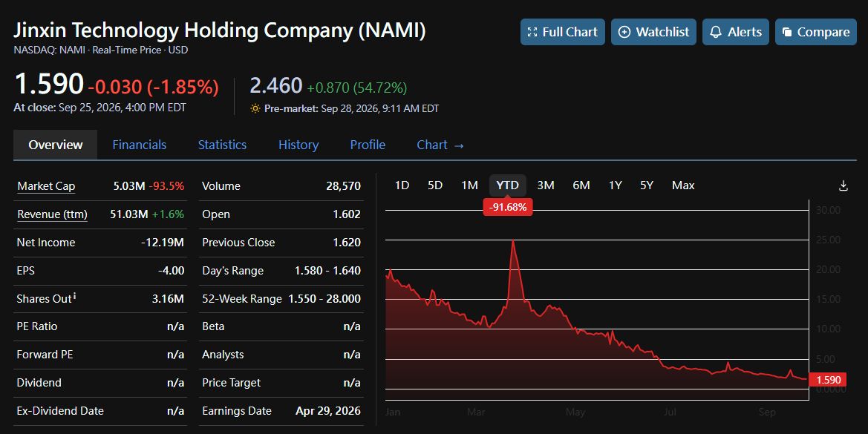The height and width of the screenshot is (434, 868).
Task: Click the 1.590 closing price
Action: click(x=49, y=84)
